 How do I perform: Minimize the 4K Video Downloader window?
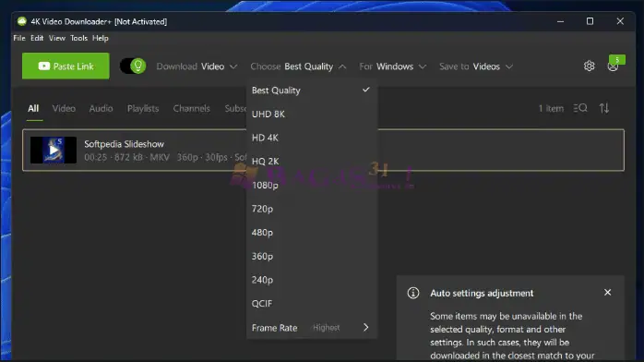coord(560,21)
